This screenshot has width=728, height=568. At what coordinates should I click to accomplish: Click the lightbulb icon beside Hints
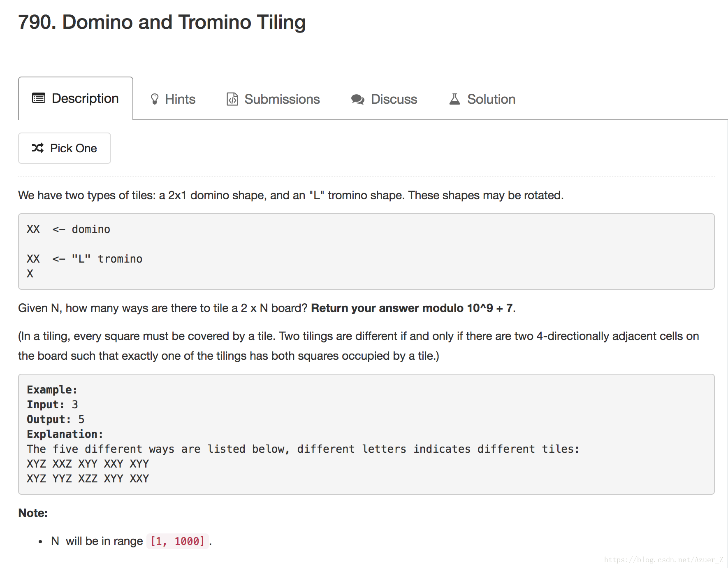coord(154,99)
